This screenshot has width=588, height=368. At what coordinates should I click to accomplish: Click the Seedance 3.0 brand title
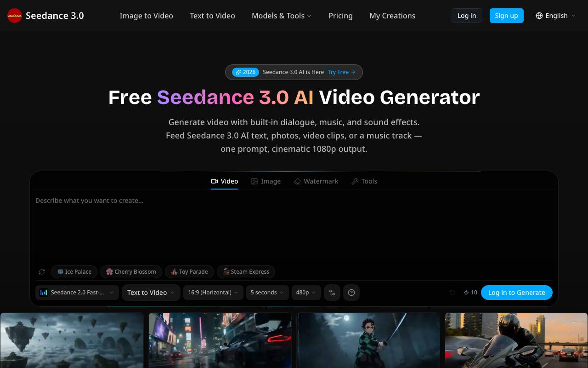55,16
